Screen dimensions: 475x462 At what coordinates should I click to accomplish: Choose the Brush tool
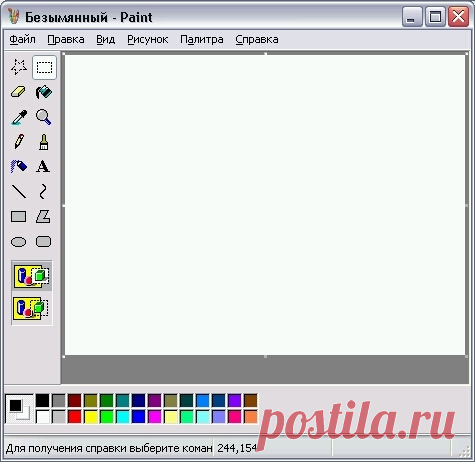coord(44,142)
